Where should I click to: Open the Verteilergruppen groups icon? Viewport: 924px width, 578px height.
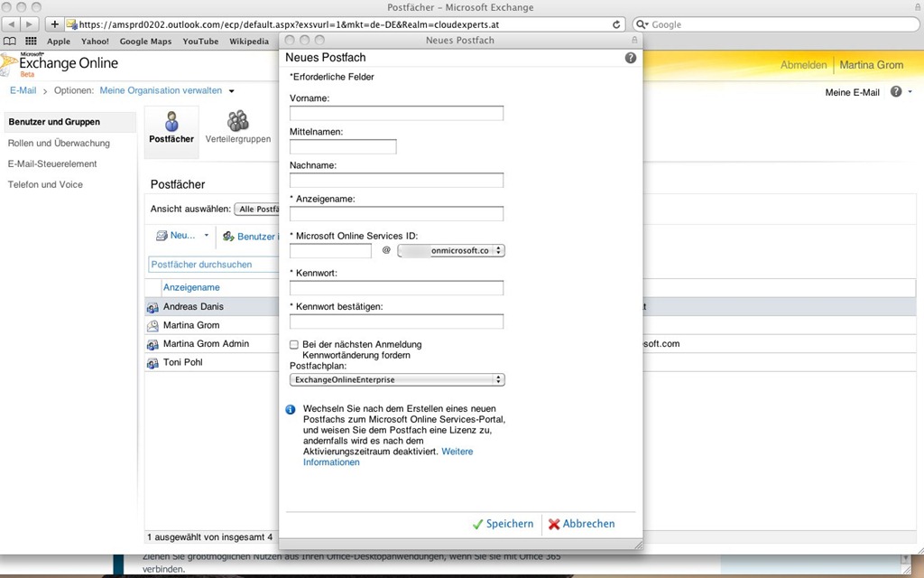(x=238, y=121)
